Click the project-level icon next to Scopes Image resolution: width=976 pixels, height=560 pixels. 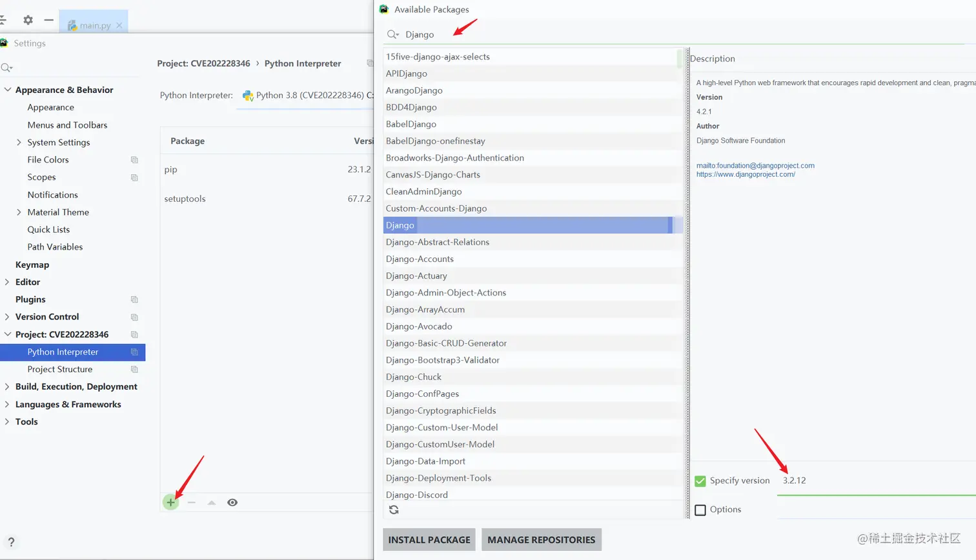[x=134, y=177]
